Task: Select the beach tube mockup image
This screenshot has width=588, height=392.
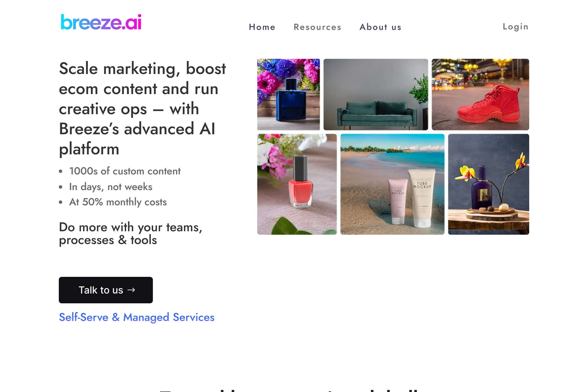Action: 392,184
